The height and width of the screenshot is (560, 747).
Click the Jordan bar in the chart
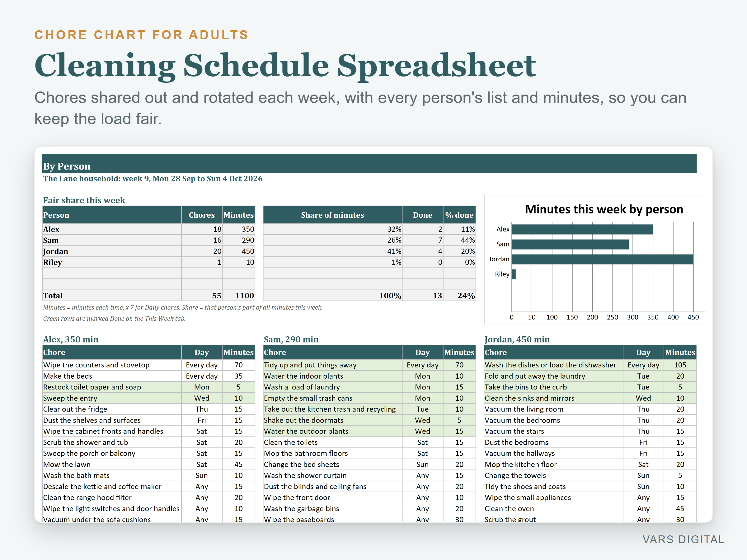[603, 259]
